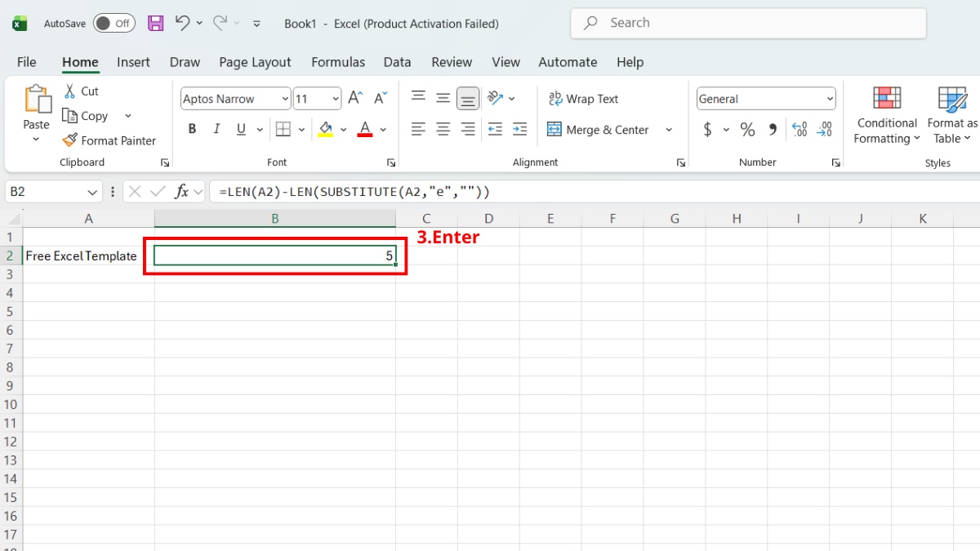Increase decimal places
Viewport: 980px width, 551px height.
tap(799, 128)
